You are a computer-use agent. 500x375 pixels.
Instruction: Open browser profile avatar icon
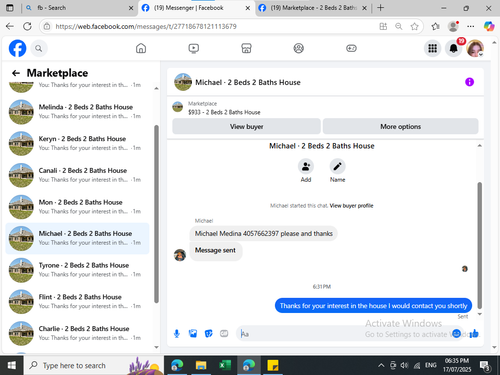[x=453, y=26]
